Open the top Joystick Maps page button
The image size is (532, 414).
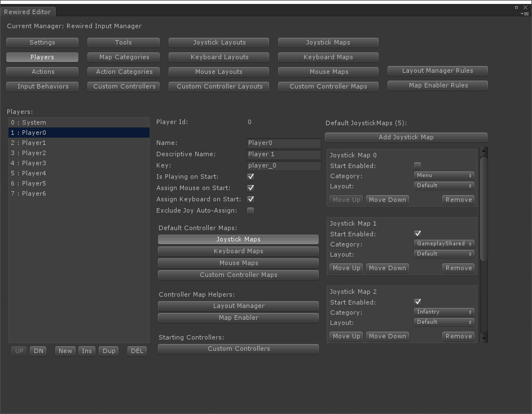pos(328,42)
